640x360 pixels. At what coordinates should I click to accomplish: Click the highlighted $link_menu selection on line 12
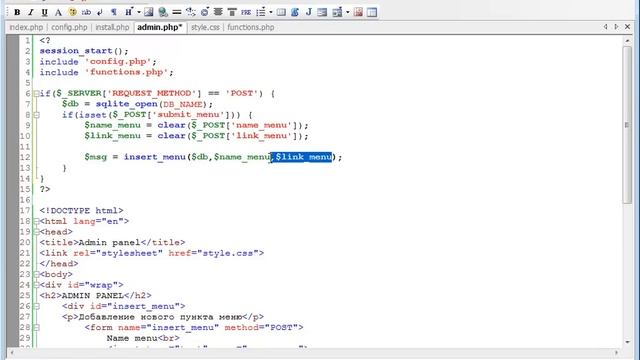pos(302,157)
